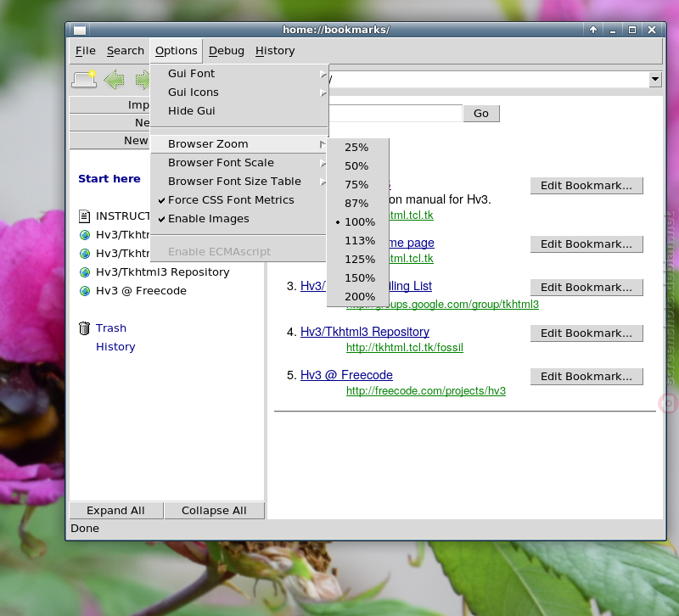Toggle Enable Images option

coord(238,219)
